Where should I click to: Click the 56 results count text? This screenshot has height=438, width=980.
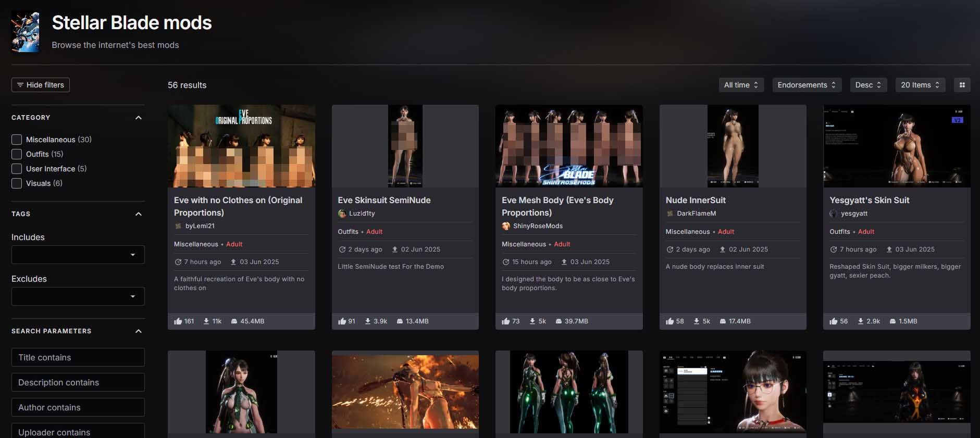click(187, 85)
